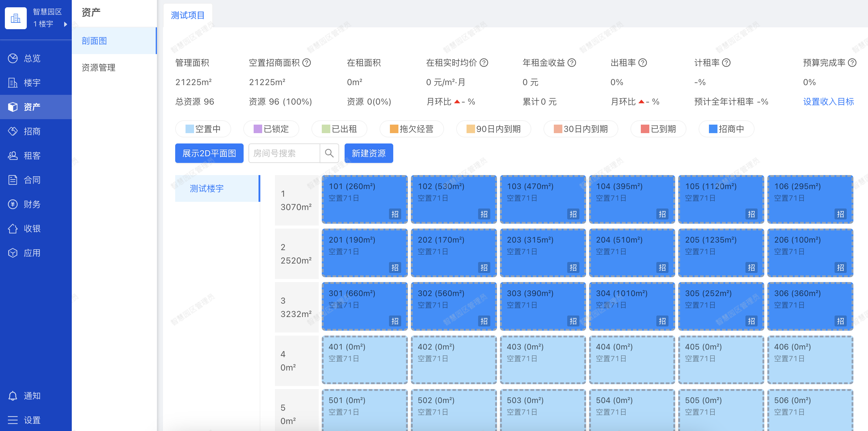The image size is (868, 431).
Task: Toggle 30日内到期 status filter
Action: click(x=581, y=129)
